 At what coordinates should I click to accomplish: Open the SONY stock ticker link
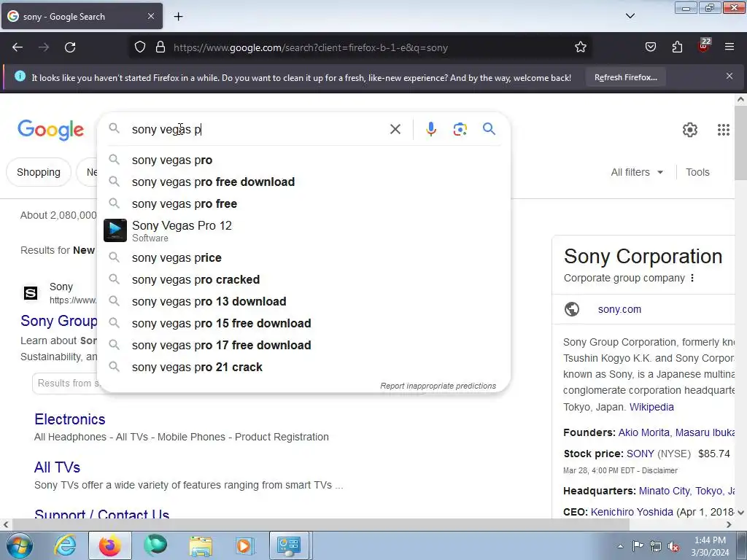pyautogui.click(x=640, y=454)
